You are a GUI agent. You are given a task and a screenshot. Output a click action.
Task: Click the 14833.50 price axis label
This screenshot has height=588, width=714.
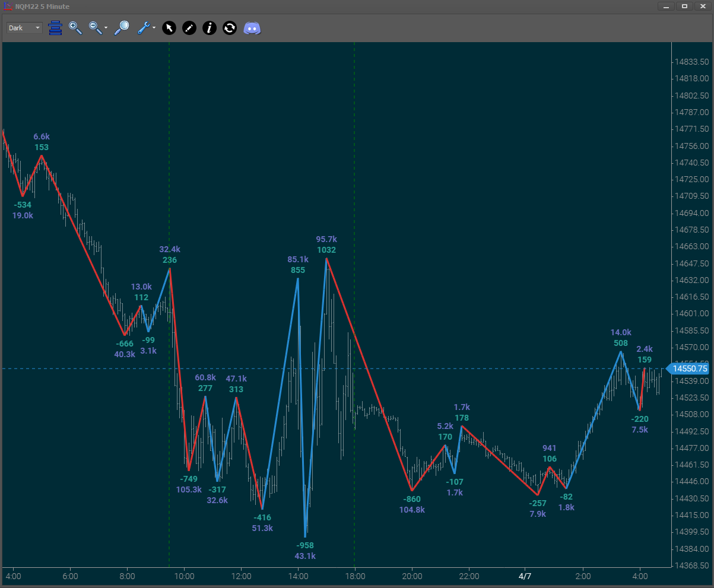[691, 62]
